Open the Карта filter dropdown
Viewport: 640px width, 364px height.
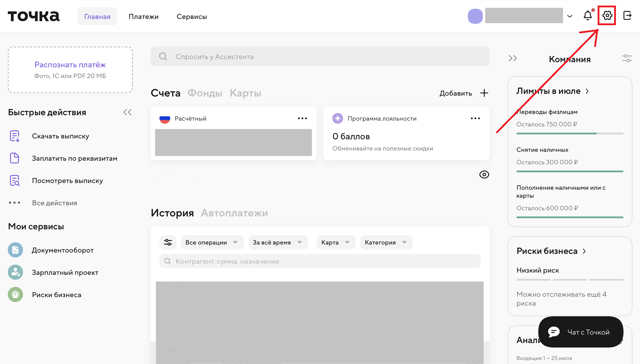336,242
